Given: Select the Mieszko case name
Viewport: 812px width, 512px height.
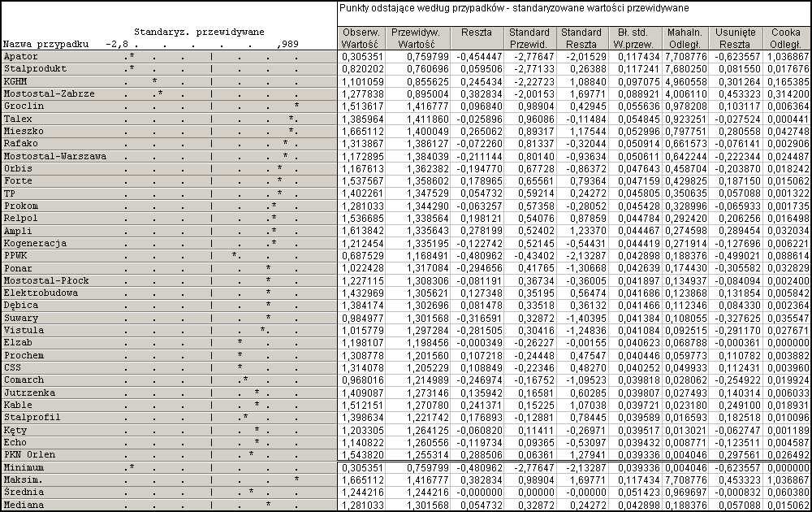Looking at the screenshot, I should [x=24, y=131].
